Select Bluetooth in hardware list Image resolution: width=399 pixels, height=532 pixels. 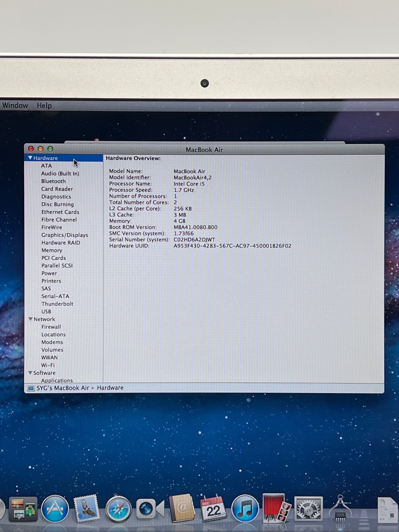click(53, 181)
